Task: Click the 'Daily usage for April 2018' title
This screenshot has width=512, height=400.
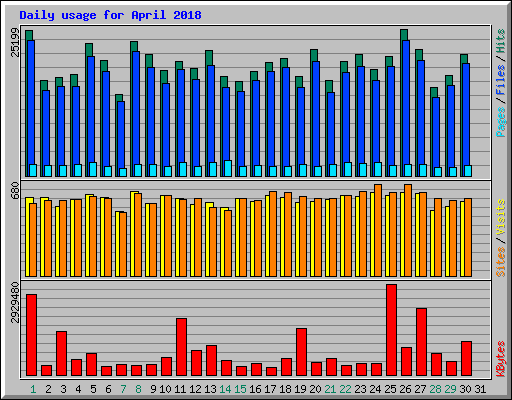Action: [x=110, y=15]
